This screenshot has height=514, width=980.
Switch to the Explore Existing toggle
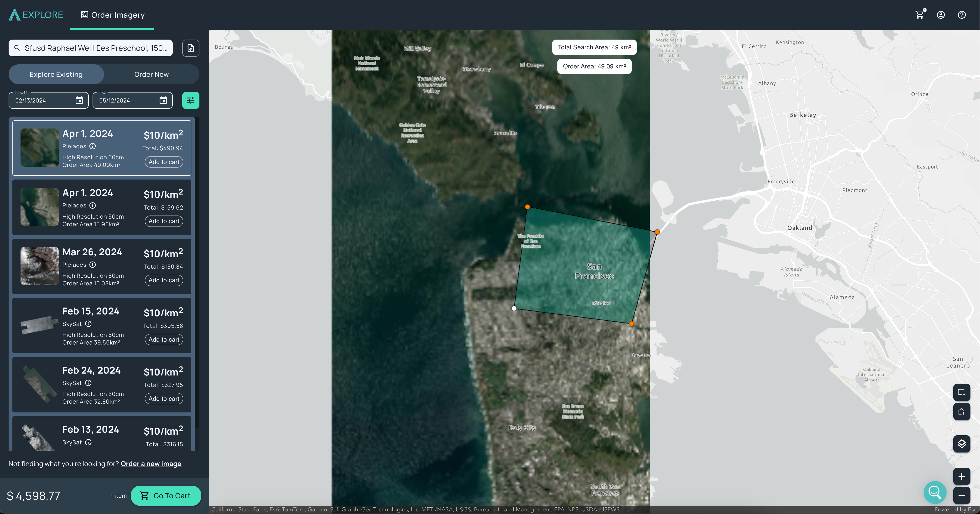(56, 75)
